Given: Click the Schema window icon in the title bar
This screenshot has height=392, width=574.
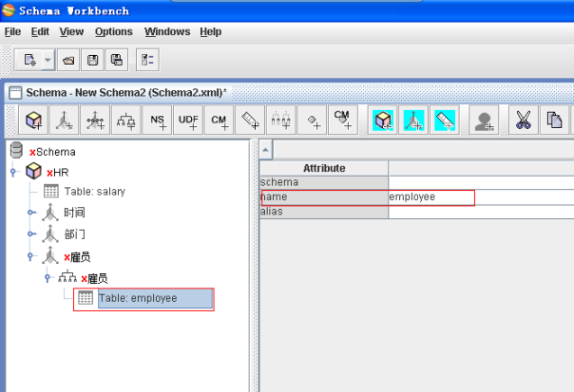Looking at the screenshot, I should coord(15,92).
